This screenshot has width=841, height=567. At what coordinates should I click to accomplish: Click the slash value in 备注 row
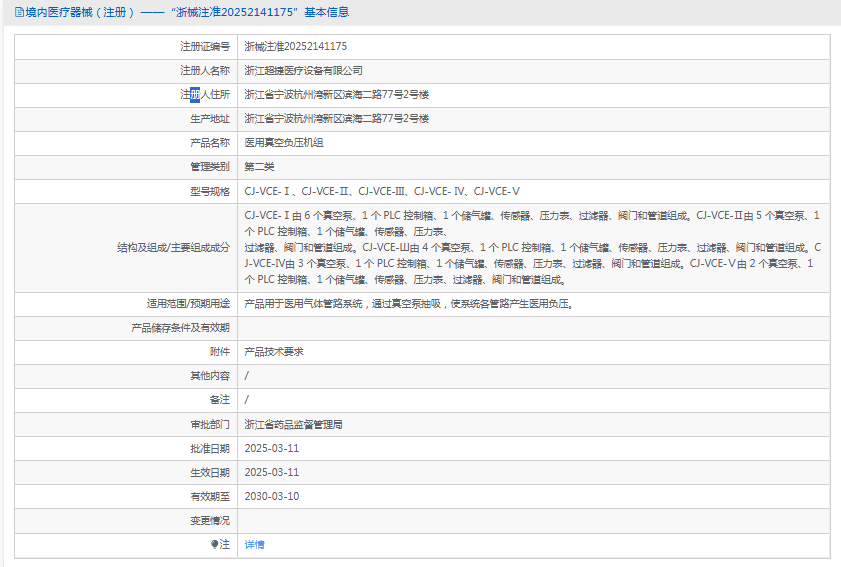click(x=247, y=400)
